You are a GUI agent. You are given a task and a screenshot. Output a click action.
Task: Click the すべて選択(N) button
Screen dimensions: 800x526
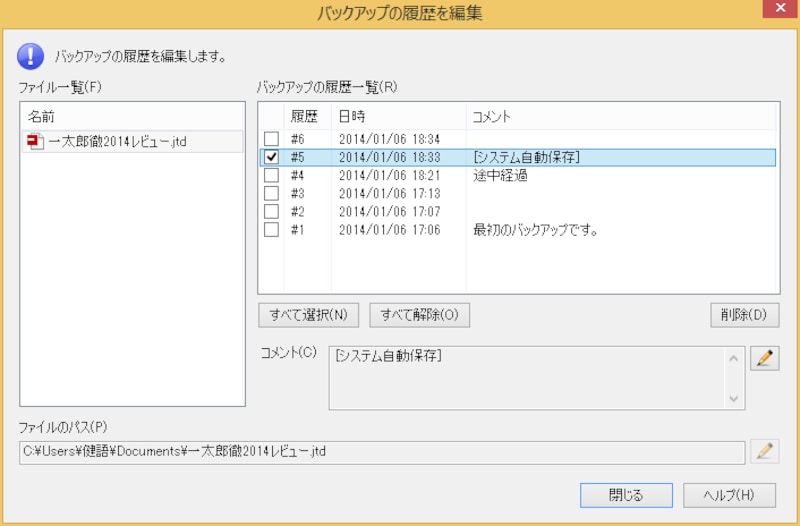[x=309, y=315]
